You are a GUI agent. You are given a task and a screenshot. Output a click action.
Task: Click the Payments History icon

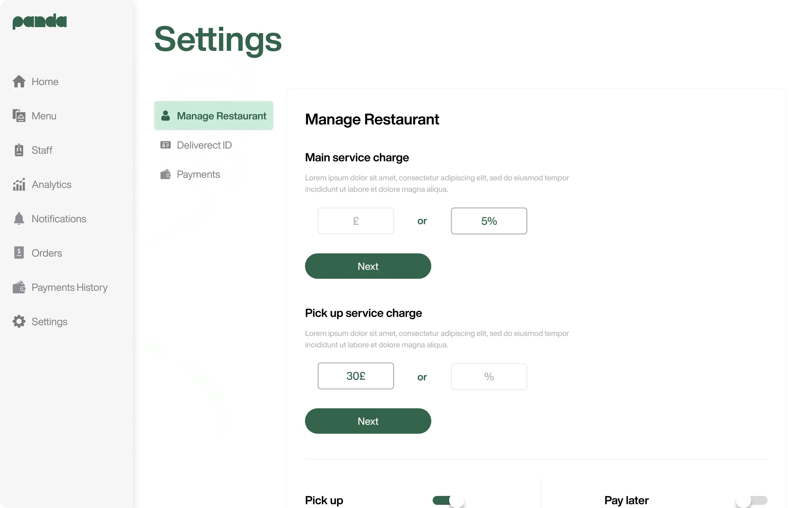pyautogui.click(x=18, y=287)
